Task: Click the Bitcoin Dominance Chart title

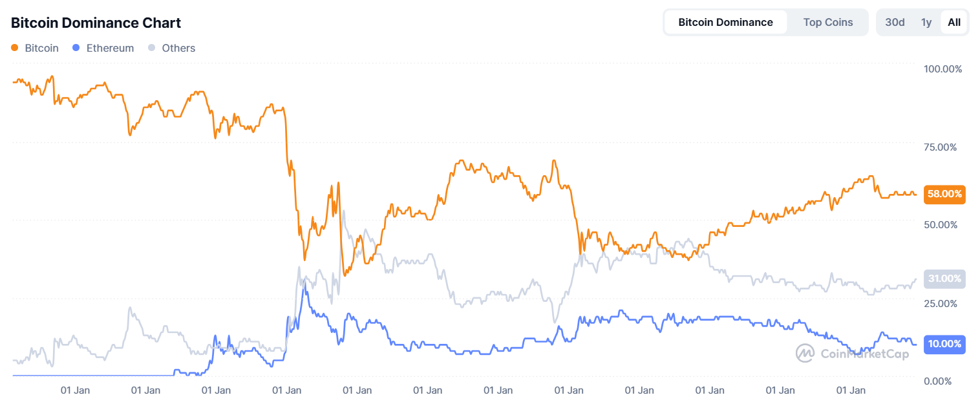Action: 95,23
